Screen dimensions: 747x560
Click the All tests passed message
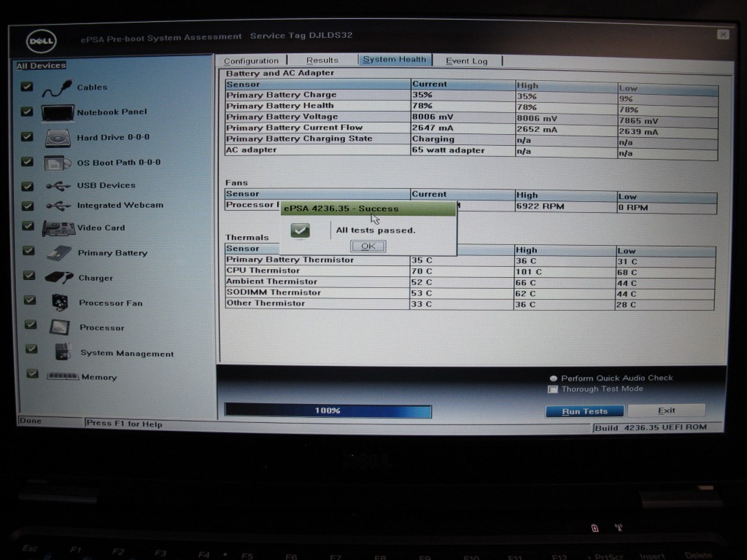tap(376, 230)
